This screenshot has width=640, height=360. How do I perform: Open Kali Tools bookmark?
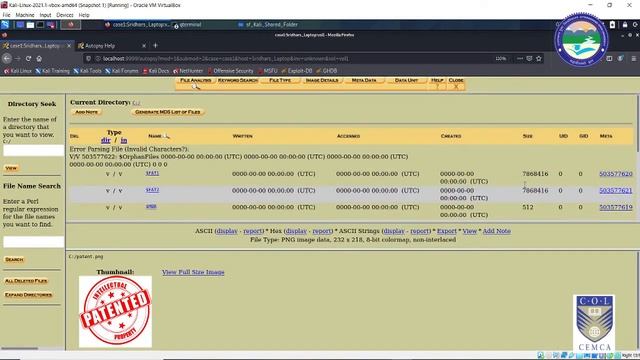click(x=87, y=71)
